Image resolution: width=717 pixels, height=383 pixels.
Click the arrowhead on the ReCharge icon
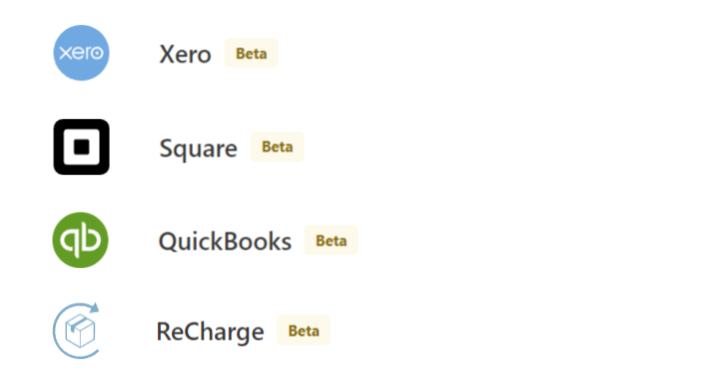93,307
